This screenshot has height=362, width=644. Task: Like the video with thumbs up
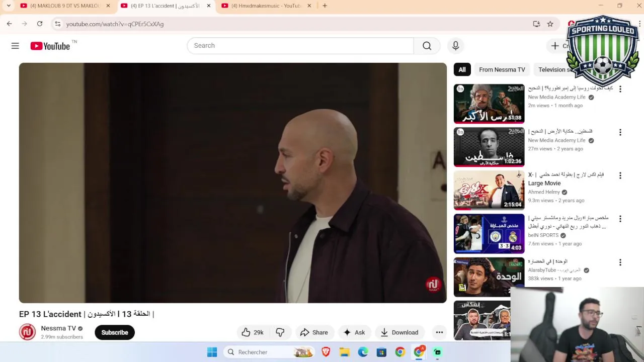coord(252,332)
